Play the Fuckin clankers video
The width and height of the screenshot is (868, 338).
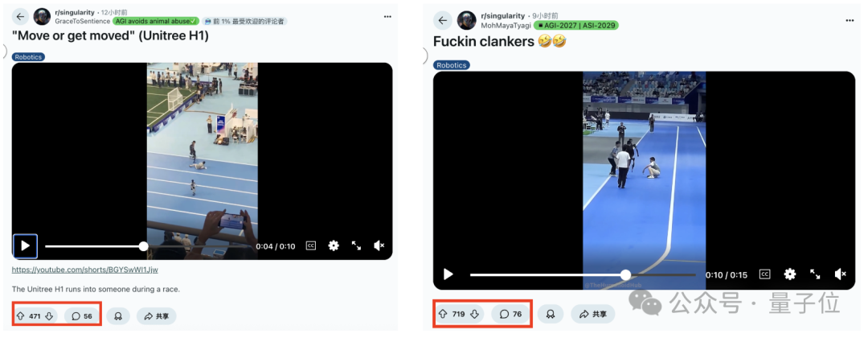pyautogui.click(x=448, y=274)
